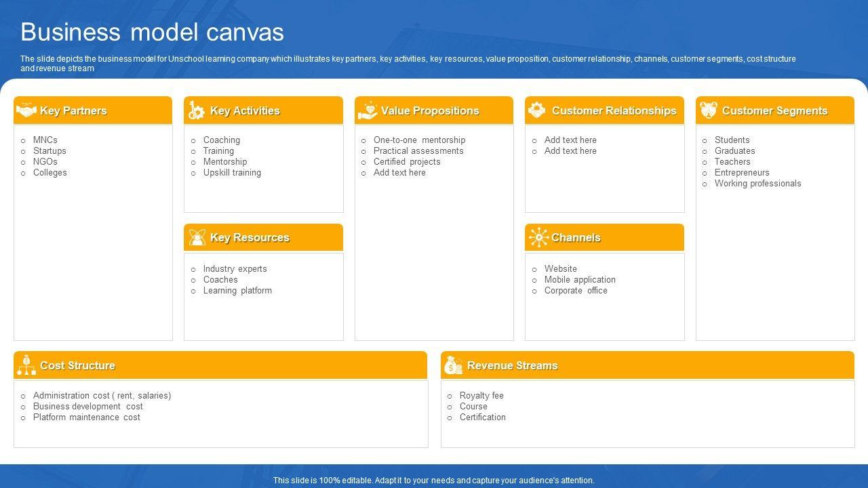
Task: Select the Value Propositions diamond-in-hand icon
Action: point(368,110)
